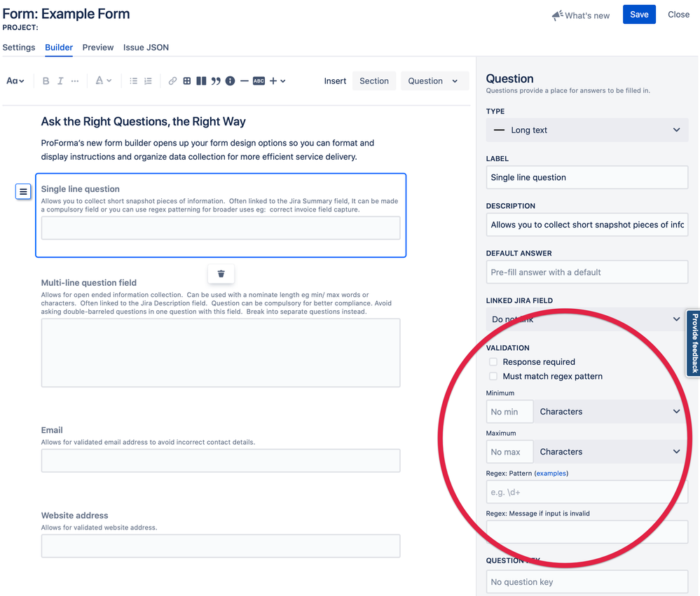Open regex pattern examples link
Screen dimensions: 700x596
551,473
